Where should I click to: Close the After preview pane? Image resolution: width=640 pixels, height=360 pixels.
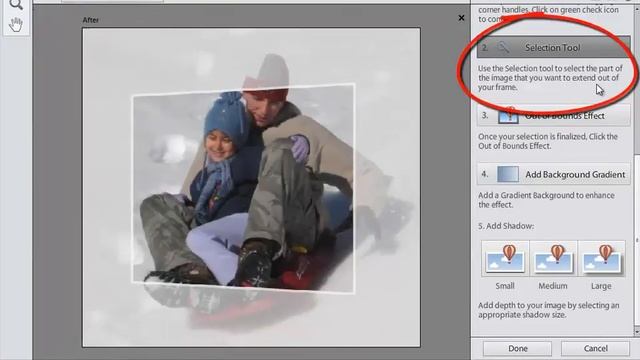(461, 18)
